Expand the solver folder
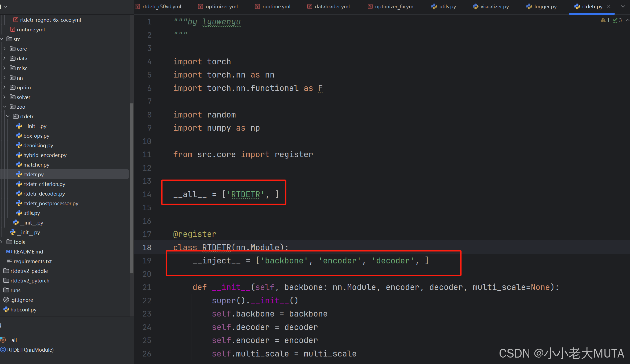Viewport: 630px width, 364px height. tap(5, 97)
